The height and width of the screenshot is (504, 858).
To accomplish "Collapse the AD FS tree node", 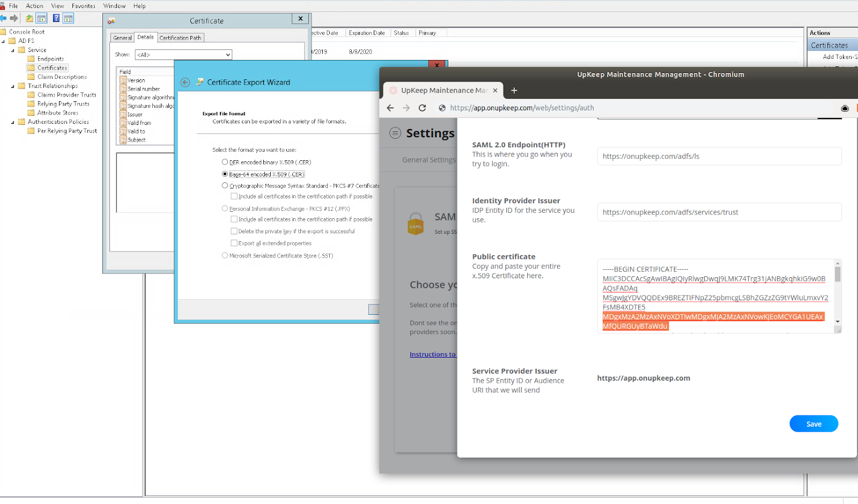I will point(3,41).
